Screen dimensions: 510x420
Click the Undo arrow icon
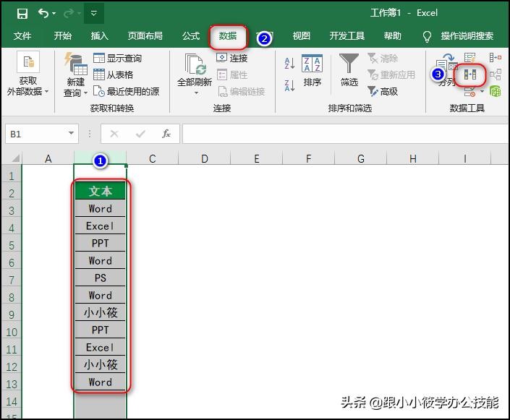pos(43,13)
